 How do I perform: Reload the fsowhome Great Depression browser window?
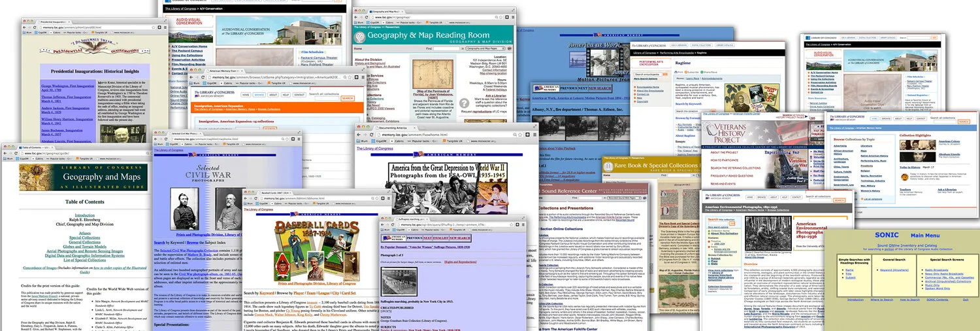coord(371,135)
